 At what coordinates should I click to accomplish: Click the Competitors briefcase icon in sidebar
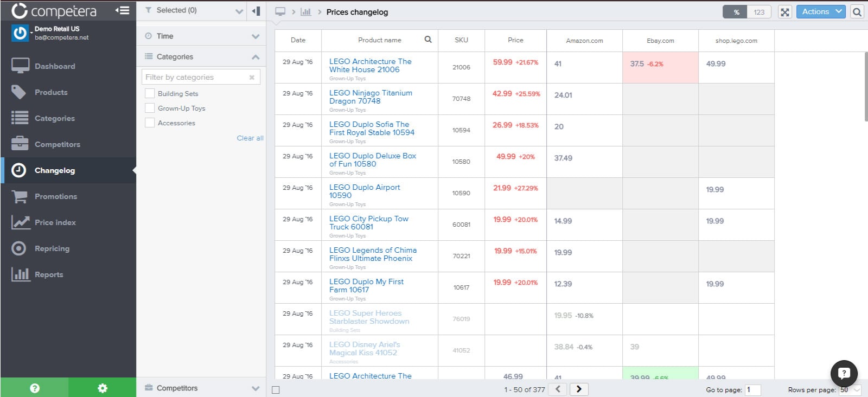pyautogui.click(x=20, y=144)
